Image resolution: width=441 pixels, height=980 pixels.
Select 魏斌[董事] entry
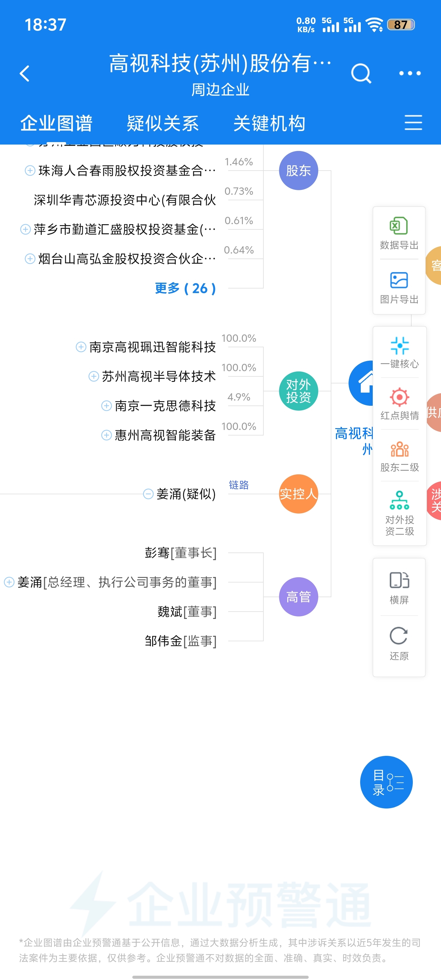click(x=187, y=611)
